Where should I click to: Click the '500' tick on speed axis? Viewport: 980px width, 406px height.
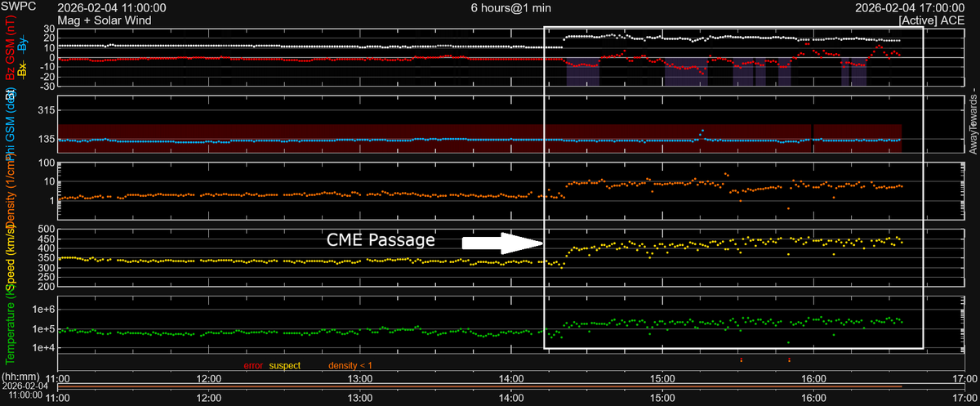pyautogui.click(x=46, y=229)
